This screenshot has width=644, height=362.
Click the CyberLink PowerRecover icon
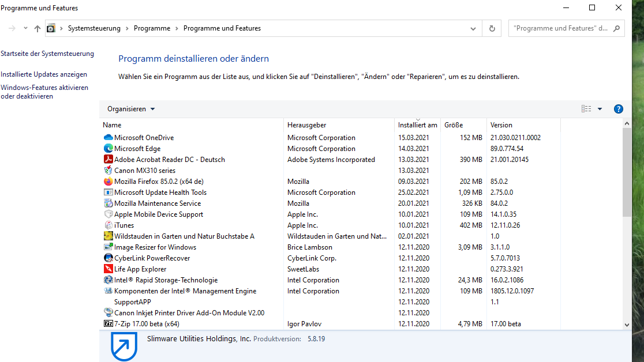[x=108, y=258]
